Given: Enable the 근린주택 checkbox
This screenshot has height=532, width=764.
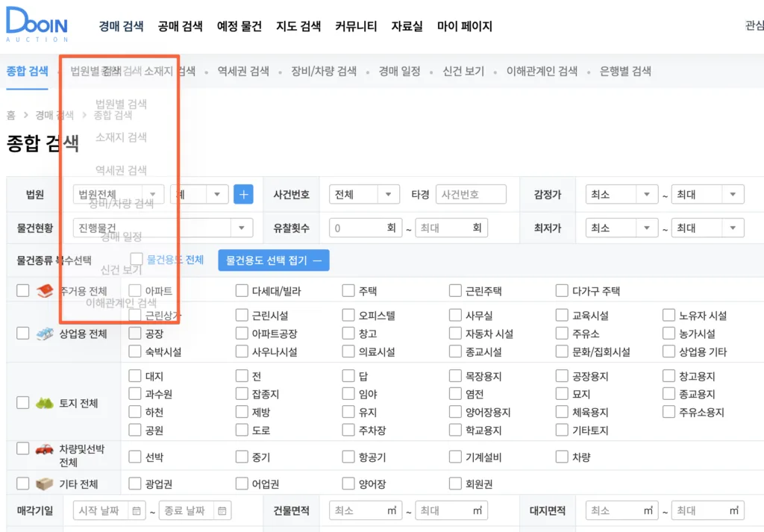Looking at the screenshot, I should click(455, 290).
